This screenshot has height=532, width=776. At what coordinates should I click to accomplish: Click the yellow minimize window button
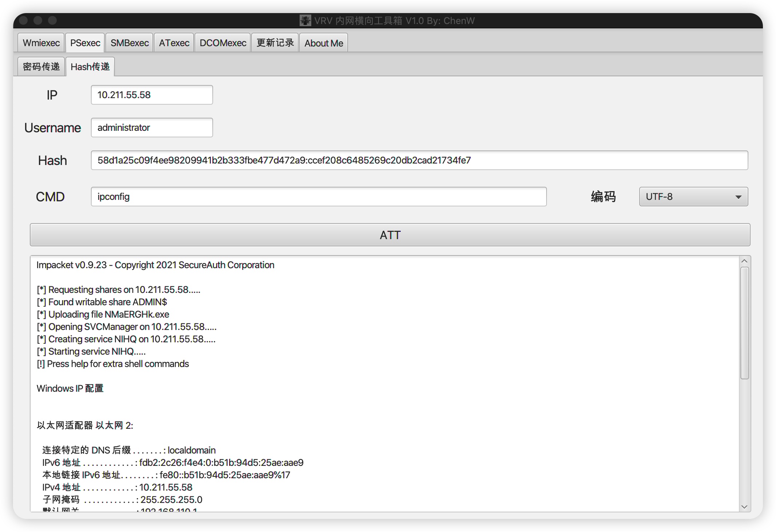[38, 20]
